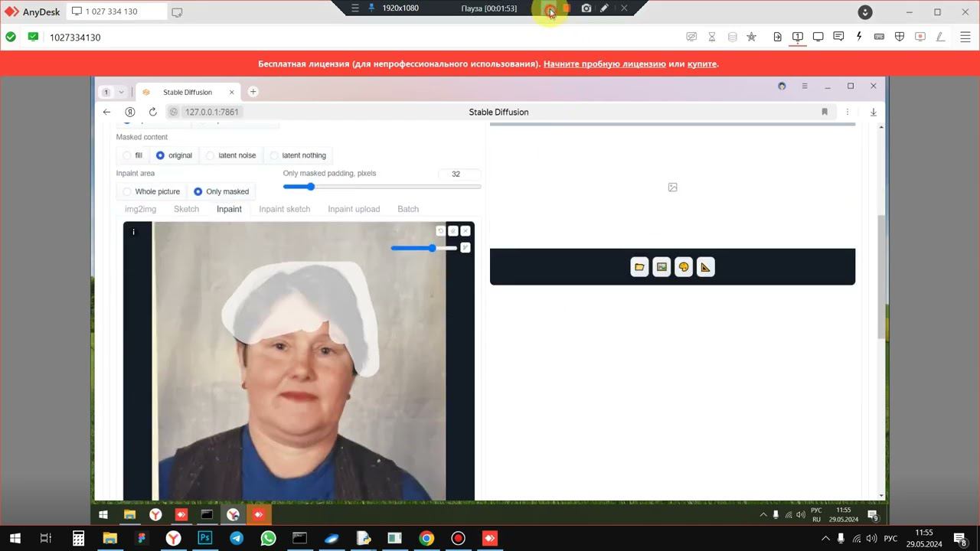Click the Send to gallery folder icon
The image size is (980, 551).
[x=639, y=267]
